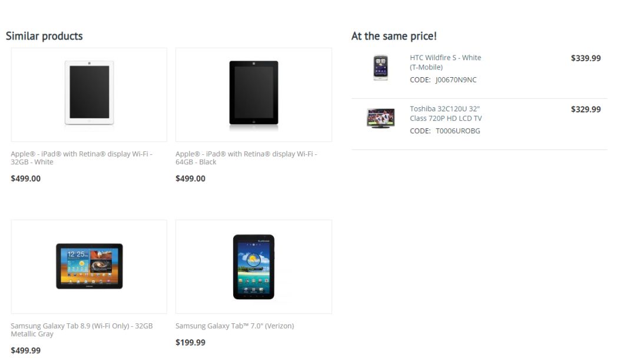The height and width of the screenshot is (364, 636).
Task: Follow the Samsung Galaxy Tab 8.9 Metallic Gray link
Action: [81, 330]
